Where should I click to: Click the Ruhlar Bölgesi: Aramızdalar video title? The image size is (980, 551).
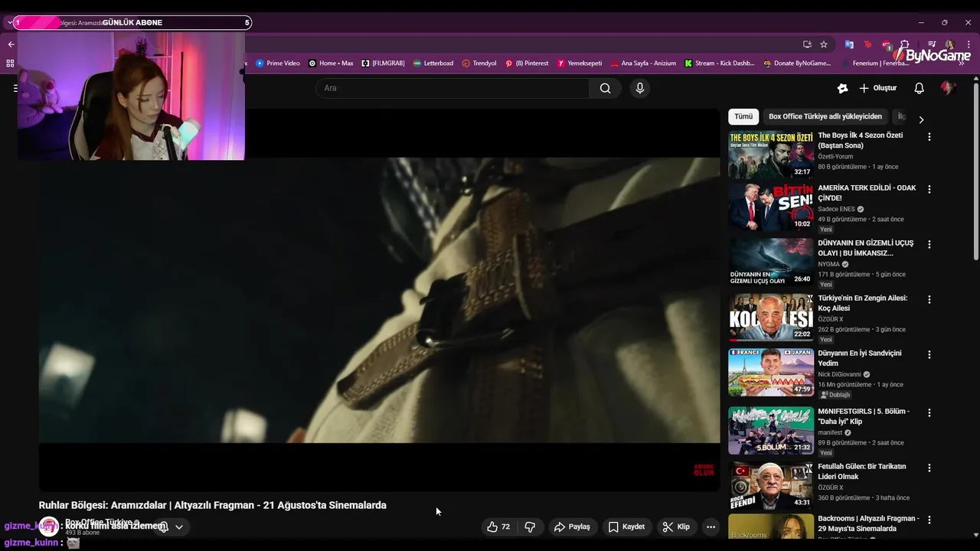[213, 505]
